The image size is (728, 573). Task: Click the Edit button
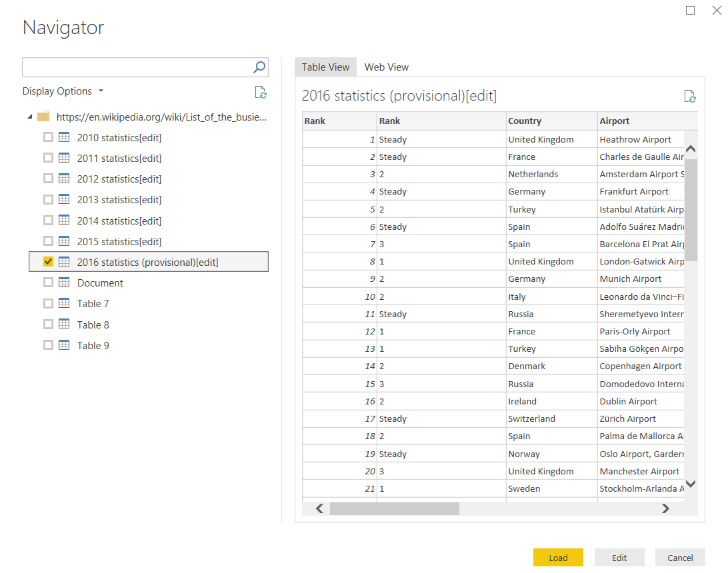(619, 558)
